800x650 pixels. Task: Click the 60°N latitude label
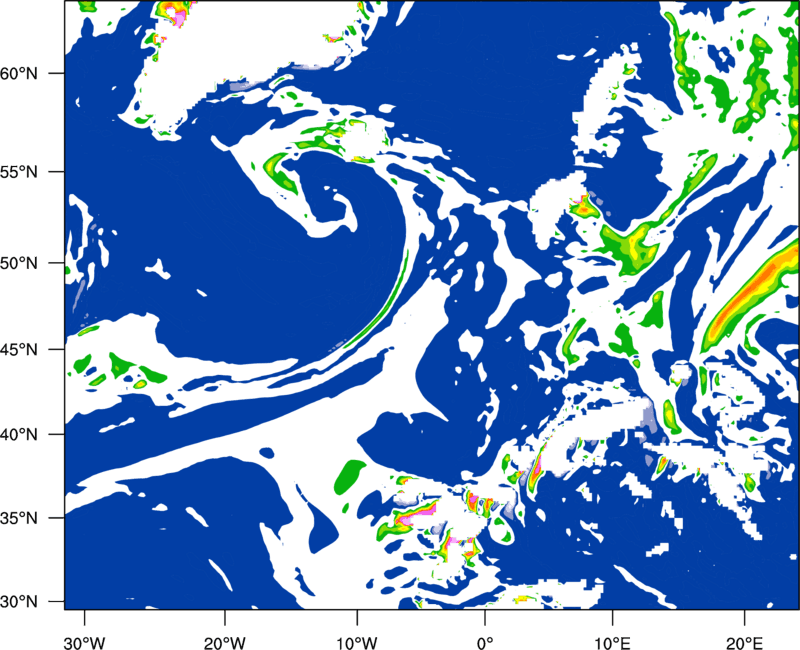[x=19, y=73]
